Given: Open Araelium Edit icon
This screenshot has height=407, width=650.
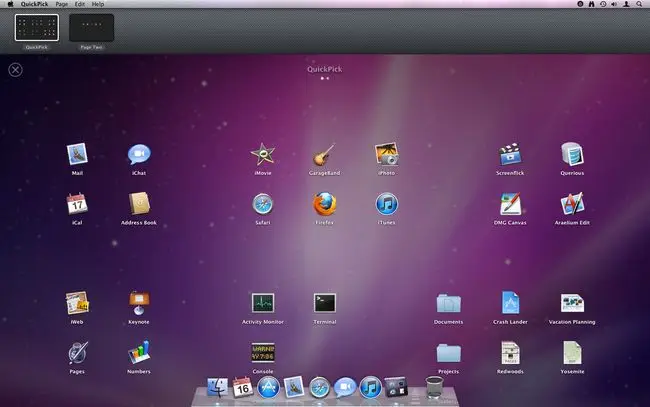Looking at the screenshot, I should (572, 204).
